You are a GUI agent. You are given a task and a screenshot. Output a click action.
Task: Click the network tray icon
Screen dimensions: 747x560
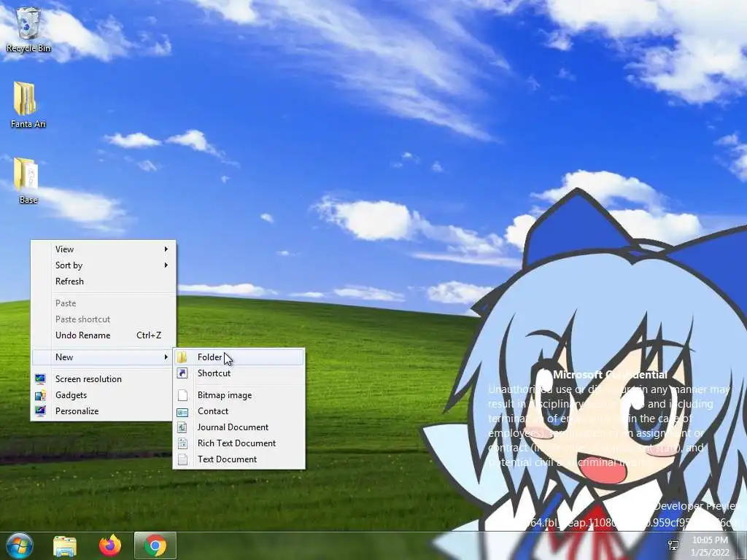click(673, 545)
